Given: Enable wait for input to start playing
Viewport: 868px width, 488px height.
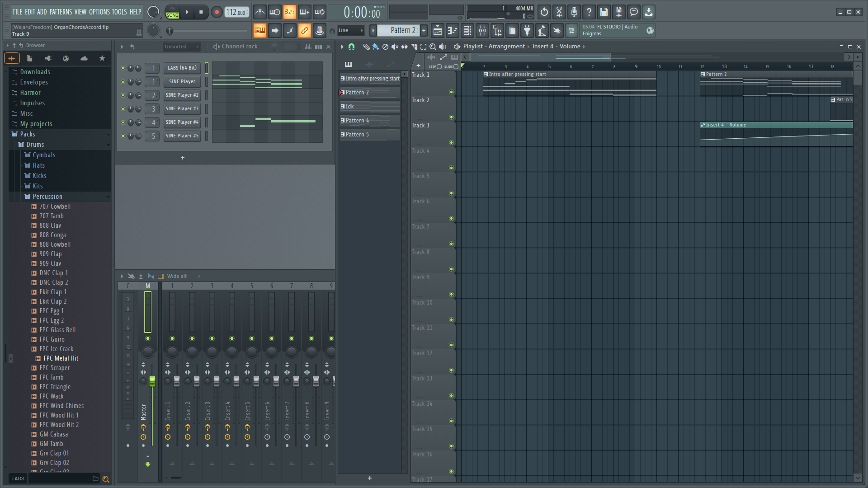Looking at the screenshot, I should (x=274, y=12).
